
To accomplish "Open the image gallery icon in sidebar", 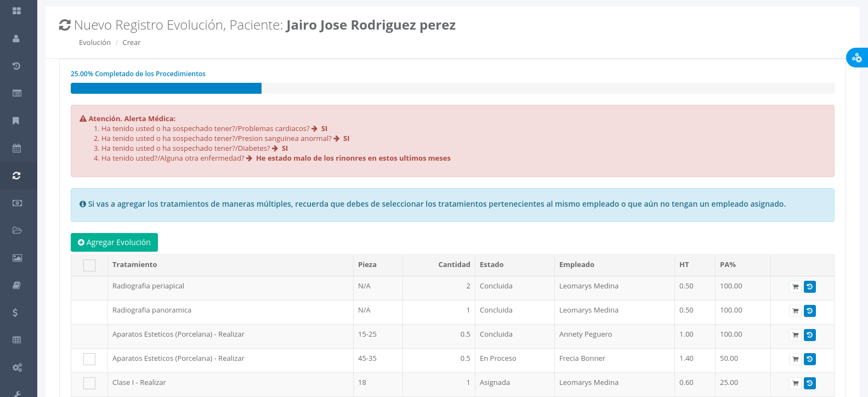I will coord(17,258).
